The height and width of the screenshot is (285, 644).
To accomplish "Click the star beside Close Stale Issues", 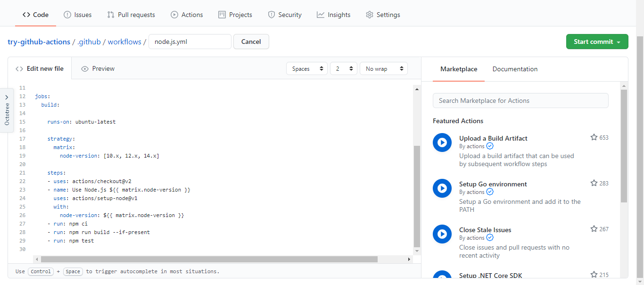I will click(594, 229).
